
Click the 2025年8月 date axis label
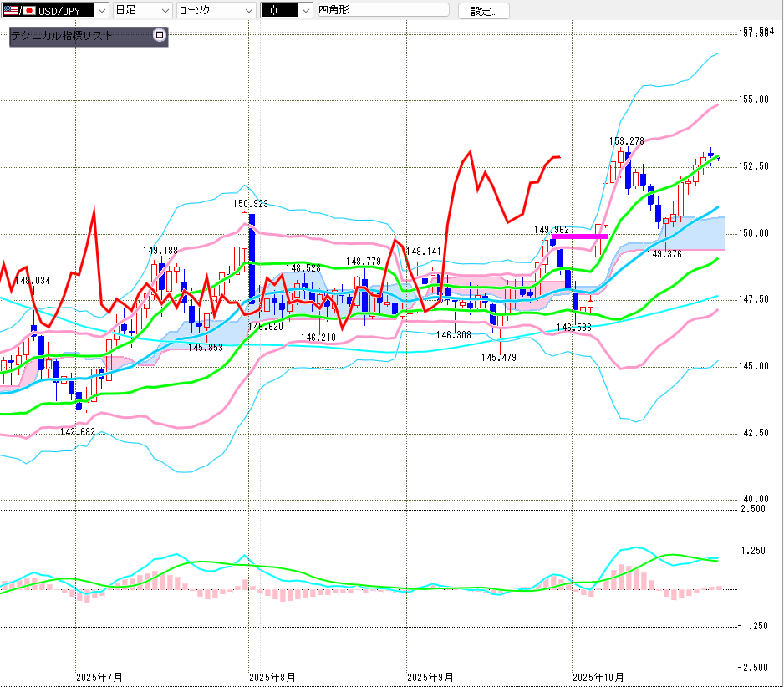click(272, 676)
